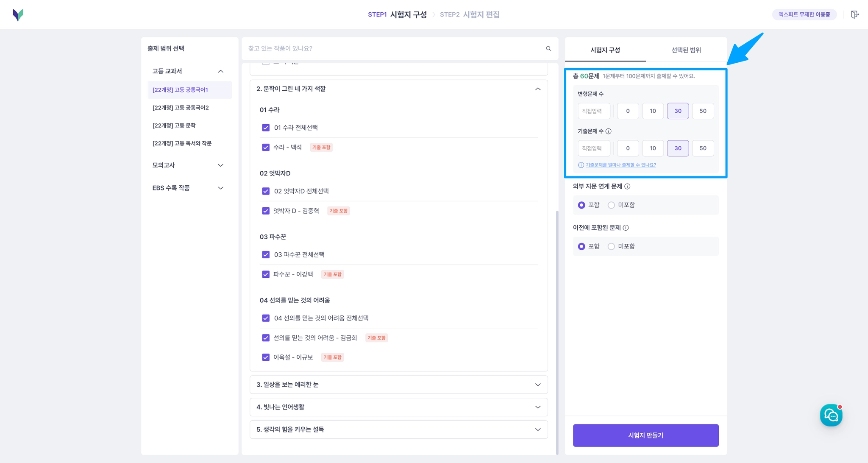Click info icon beside 기출문제 출제 help link
This screenshot has height=463, width=868.
(x=581, y=165)
